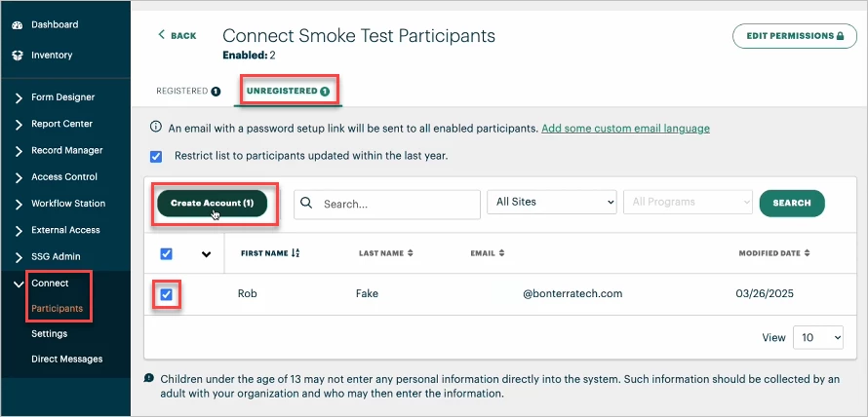Click the Inventory box icon
The image size is (868, 417).
point(18,56)
